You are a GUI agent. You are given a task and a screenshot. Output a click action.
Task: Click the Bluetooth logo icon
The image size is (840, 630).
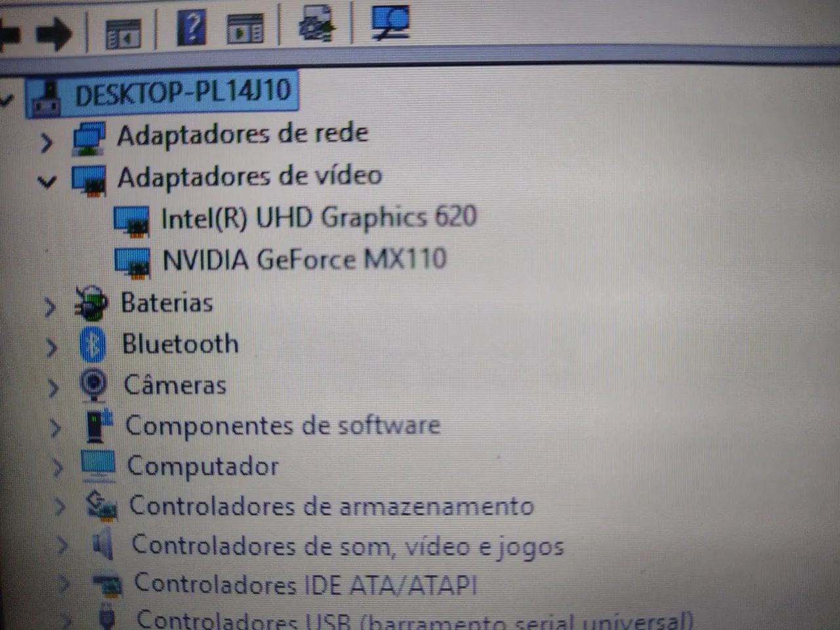tap(93, 345)
